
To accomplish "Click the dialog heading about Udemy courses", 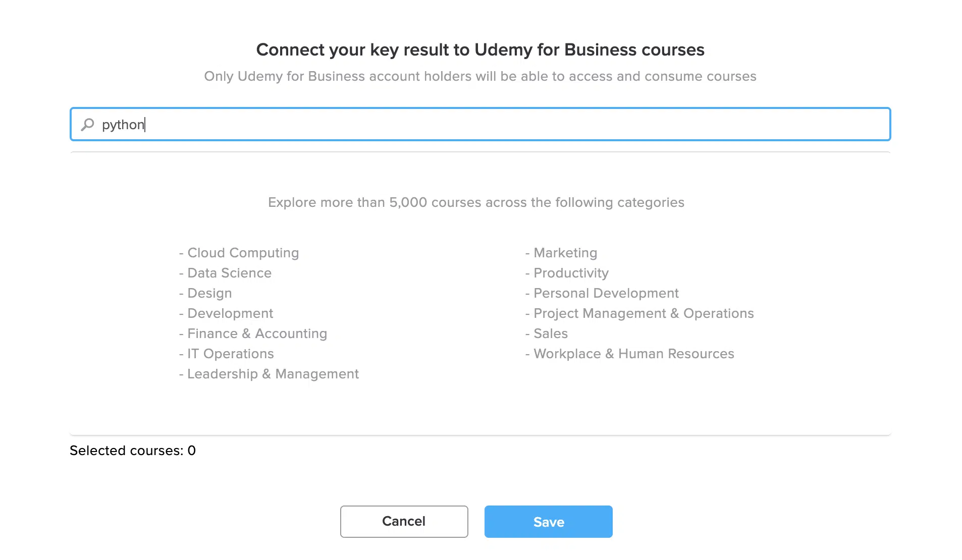I will coord(480,50).
